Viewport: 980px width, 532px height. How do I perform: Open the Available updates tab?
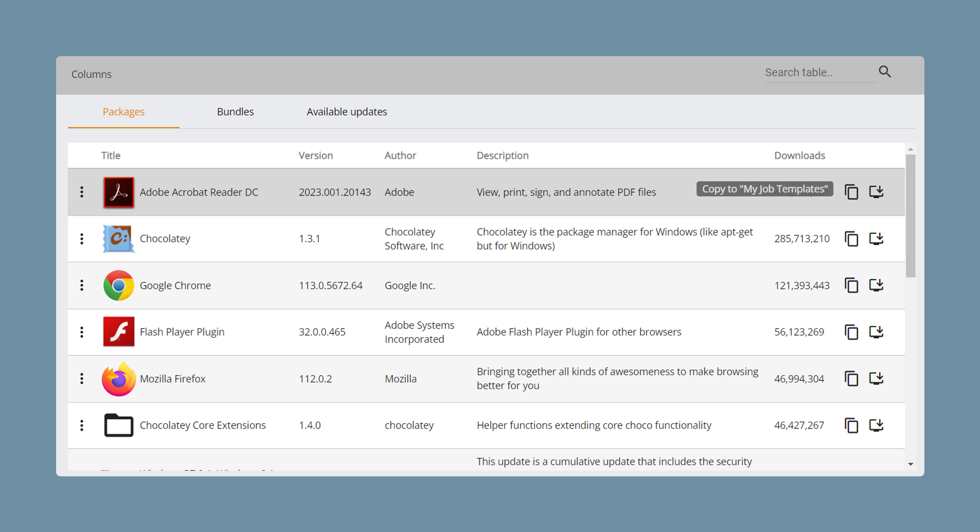click(x=347, y=112)
